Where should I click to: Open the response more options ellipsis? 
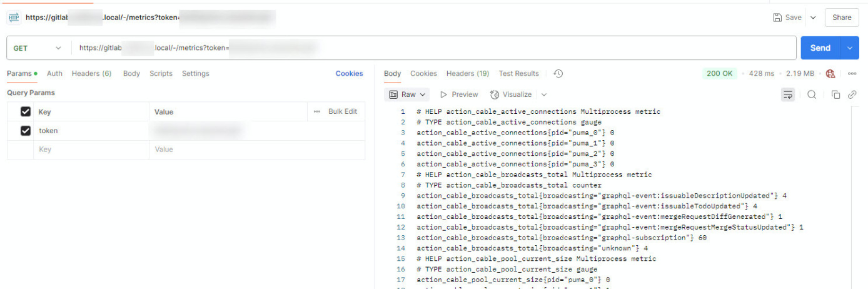coord(852,74)
